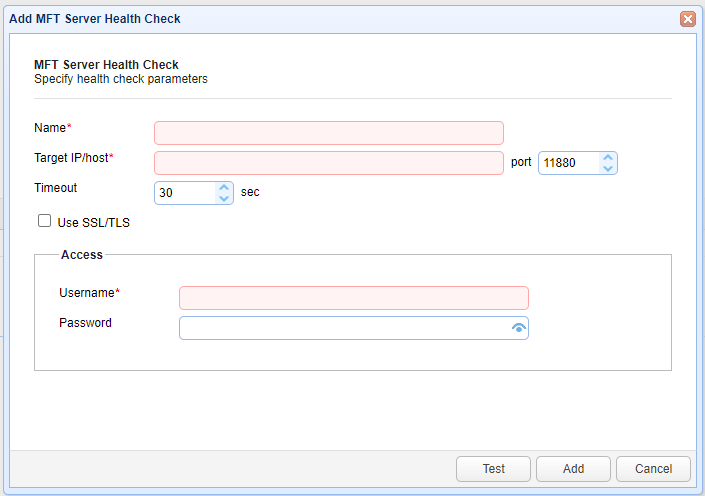Run the health check Test button
This screenshot has width=705, height=496.
point(493,469)
